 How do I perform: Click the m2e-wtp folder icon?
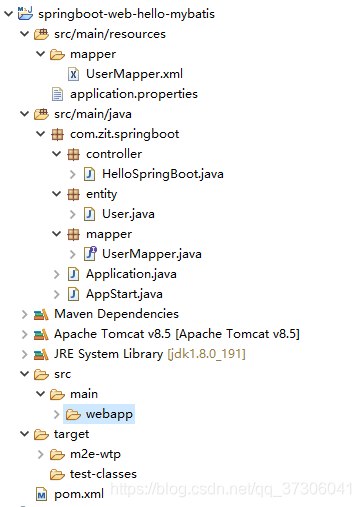(x=57, y=454)
